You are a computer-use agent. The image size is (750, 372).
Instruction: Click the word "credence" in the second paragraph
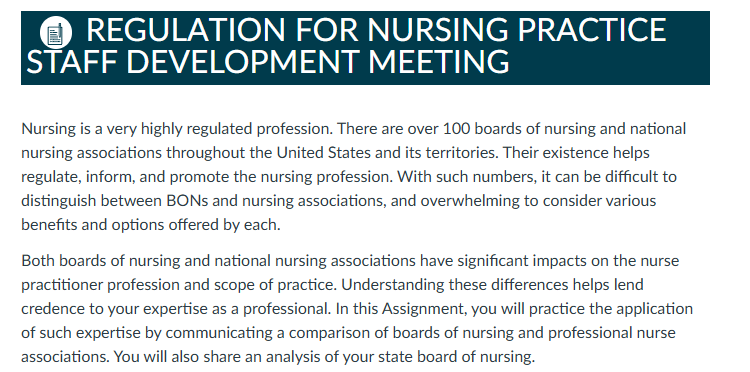pos(53,309)
